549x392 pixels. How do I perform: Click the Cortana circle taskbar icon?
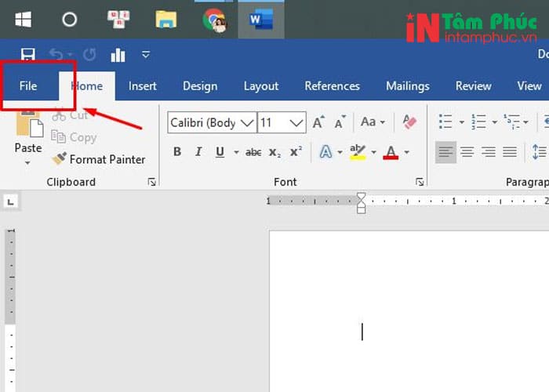tap(69, 20)
